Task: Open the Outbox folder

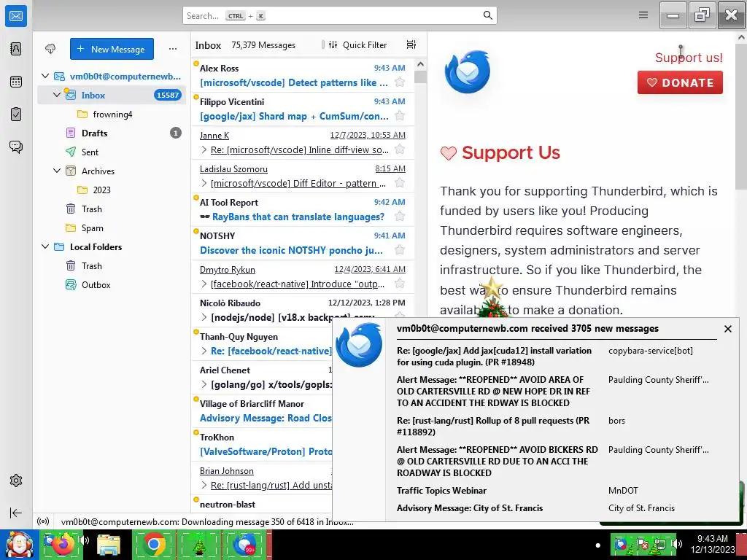Action: (112, 285)
